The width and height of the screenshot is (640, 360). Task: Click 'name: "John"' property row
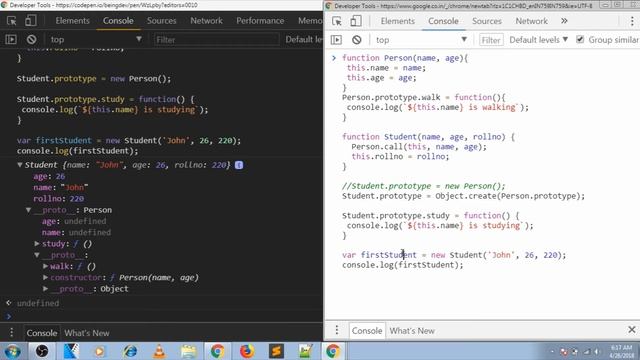pyautogui.click(x=60, y=187)
